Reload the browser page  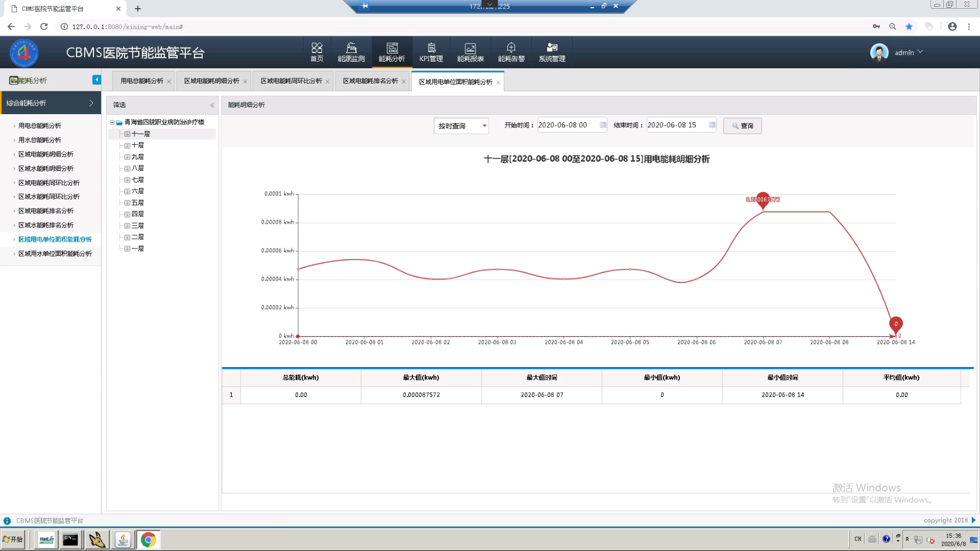click(x=44, y=26)
